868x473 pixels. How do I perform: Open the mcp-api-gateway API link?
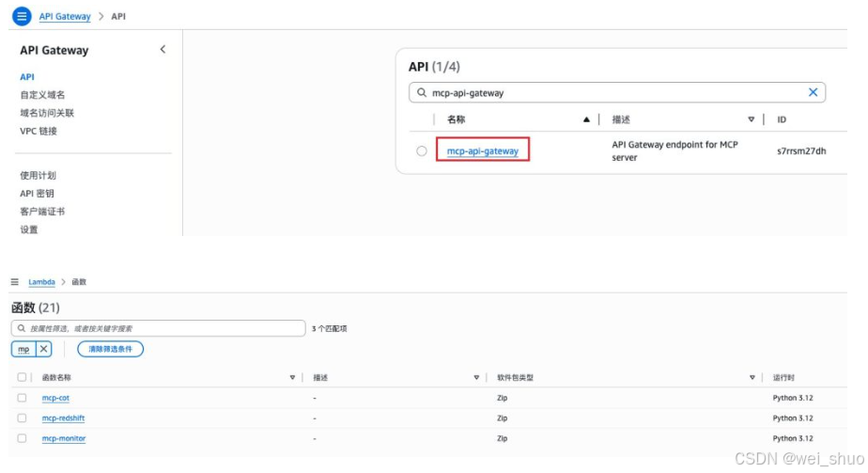[x=483, y=150]
